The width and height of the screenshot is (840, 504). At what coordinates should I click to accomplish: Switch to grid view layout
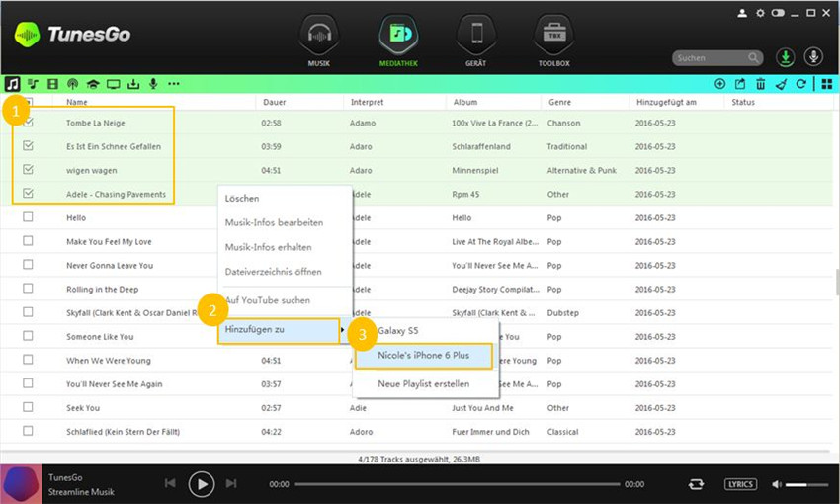click(827, 84)
